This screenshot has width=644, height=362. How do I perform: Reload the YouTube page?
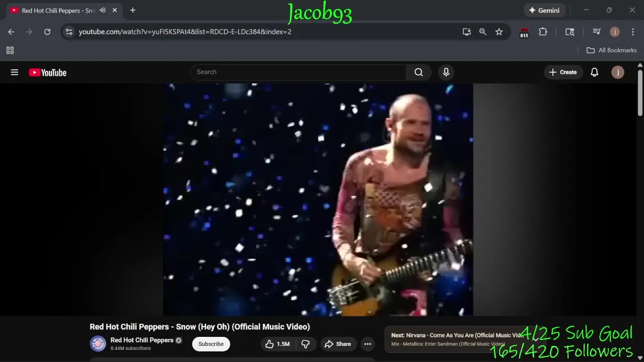click(47, 32)
